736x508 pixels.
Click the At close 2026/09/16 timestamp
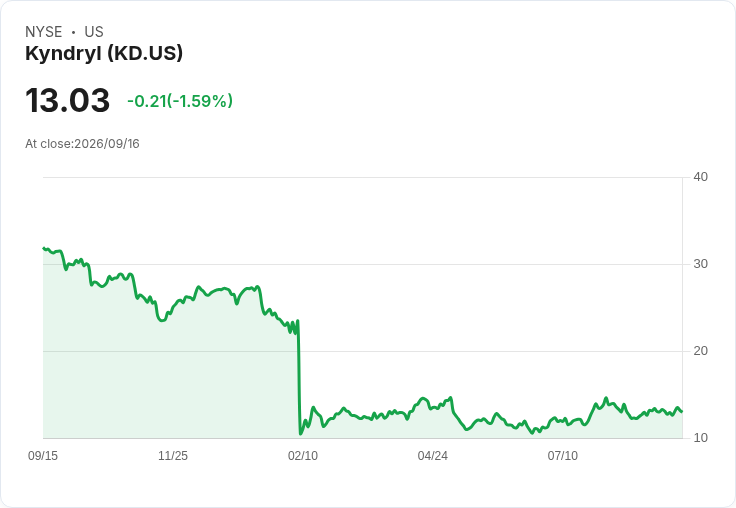(82, 144)
